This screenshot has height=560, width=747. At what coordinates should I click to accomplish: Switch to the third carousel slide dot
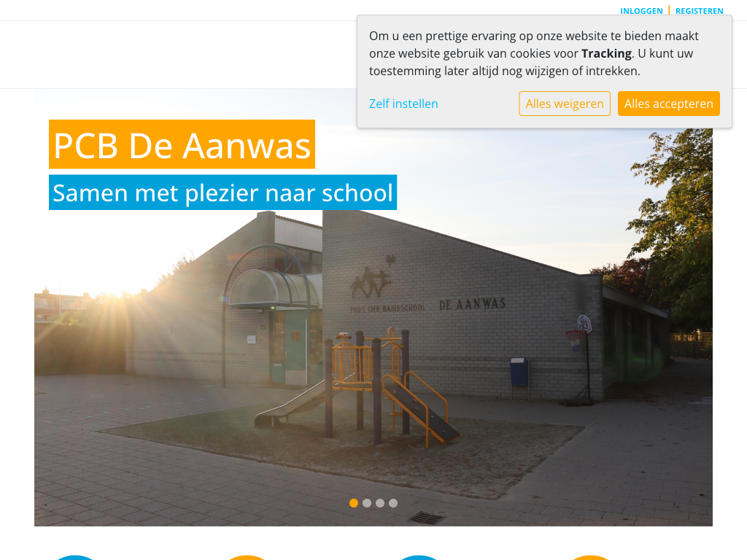point(379,503)
